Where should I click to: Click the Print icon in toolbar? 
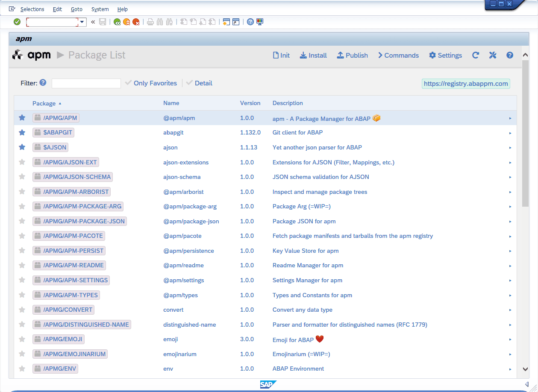click(150, 22)
